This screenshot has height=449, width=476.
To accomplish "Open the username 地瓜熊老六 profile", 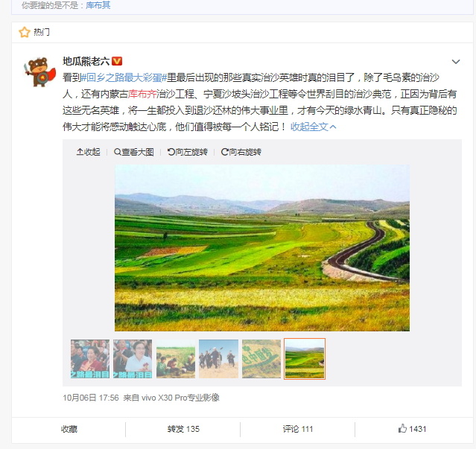I will (86, 61).
